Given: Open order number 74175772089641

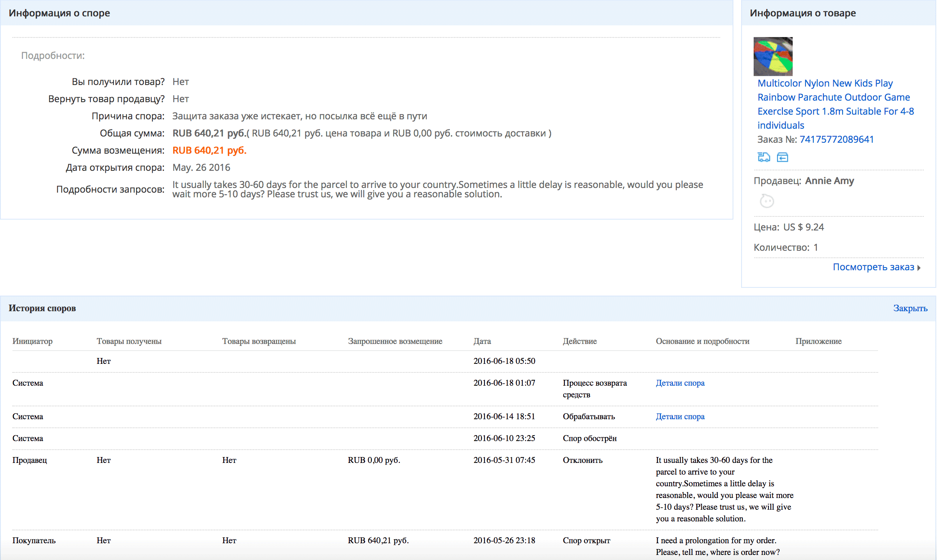Looking at the screenshot, I should (837, 139).
